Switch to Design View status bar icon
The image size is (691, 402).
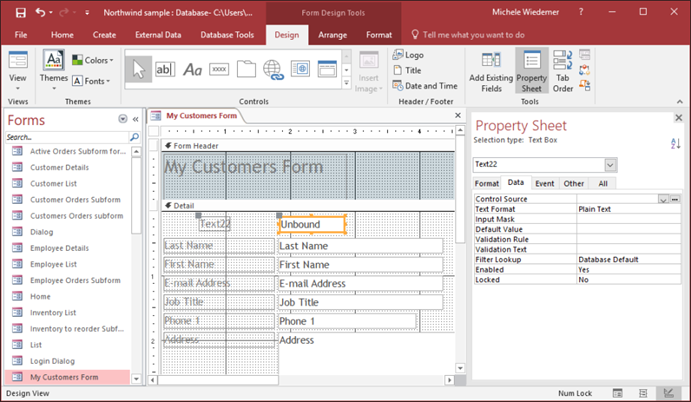point(669,393)
